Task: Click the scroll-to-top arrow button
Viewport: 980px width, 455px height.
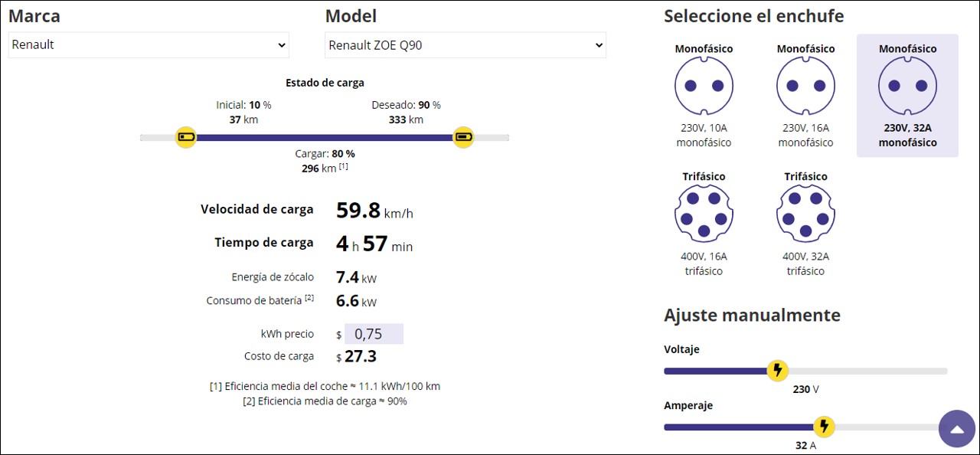Action: point(957,429)
